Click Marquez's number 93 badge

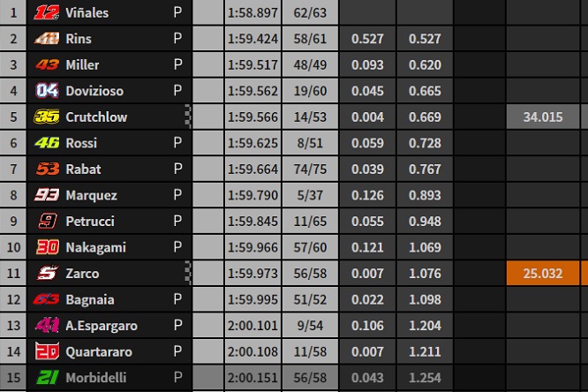[x=47, y=195]
